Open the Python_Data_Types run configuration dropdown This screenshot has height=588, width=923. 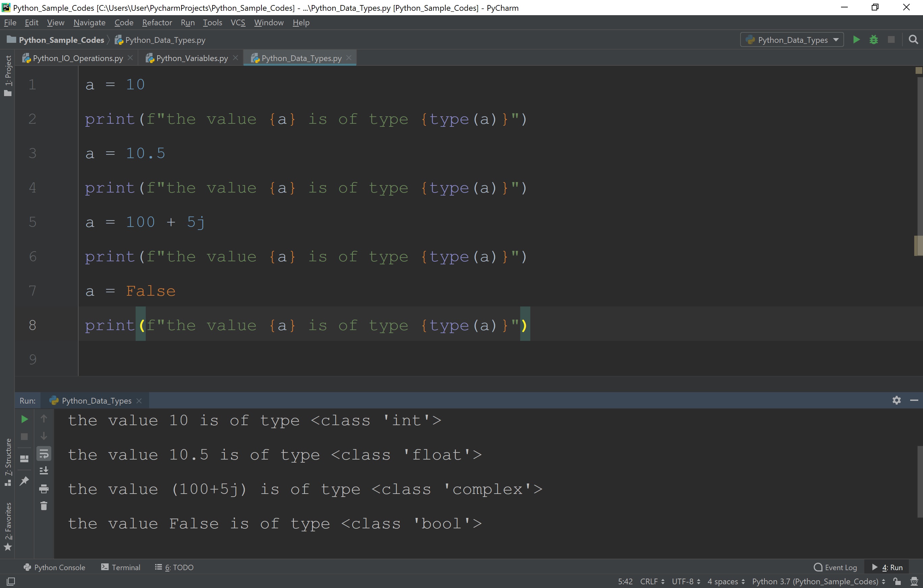point(791,39)
